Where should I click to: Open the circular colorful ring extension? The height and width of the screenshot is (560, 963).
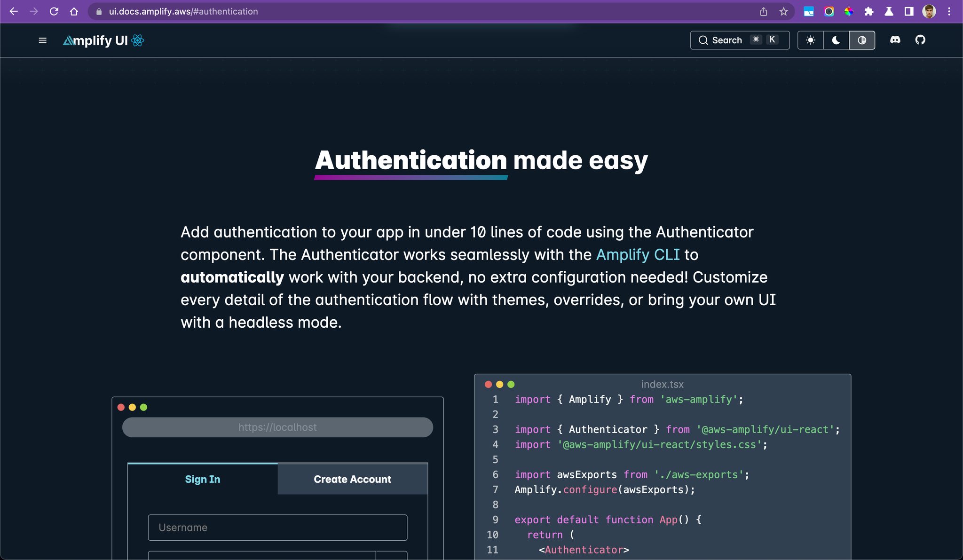click(829, 12)
